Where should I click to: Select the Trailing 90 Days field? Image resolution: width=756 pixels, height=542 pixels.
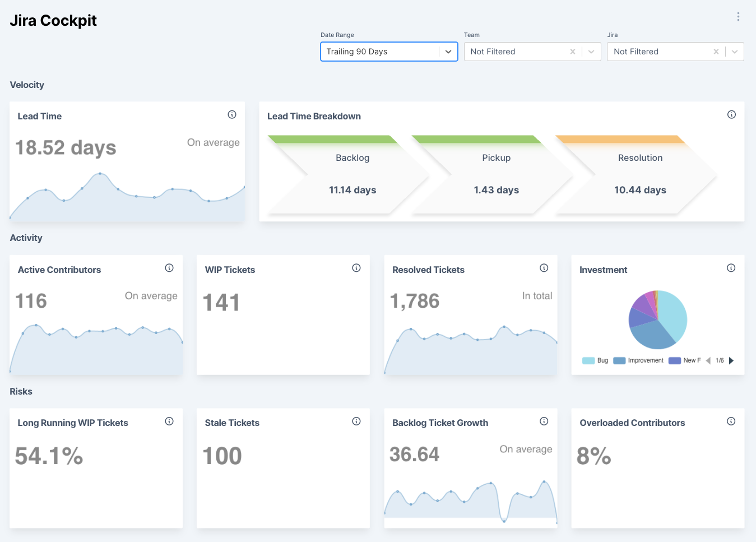point(389,52)
